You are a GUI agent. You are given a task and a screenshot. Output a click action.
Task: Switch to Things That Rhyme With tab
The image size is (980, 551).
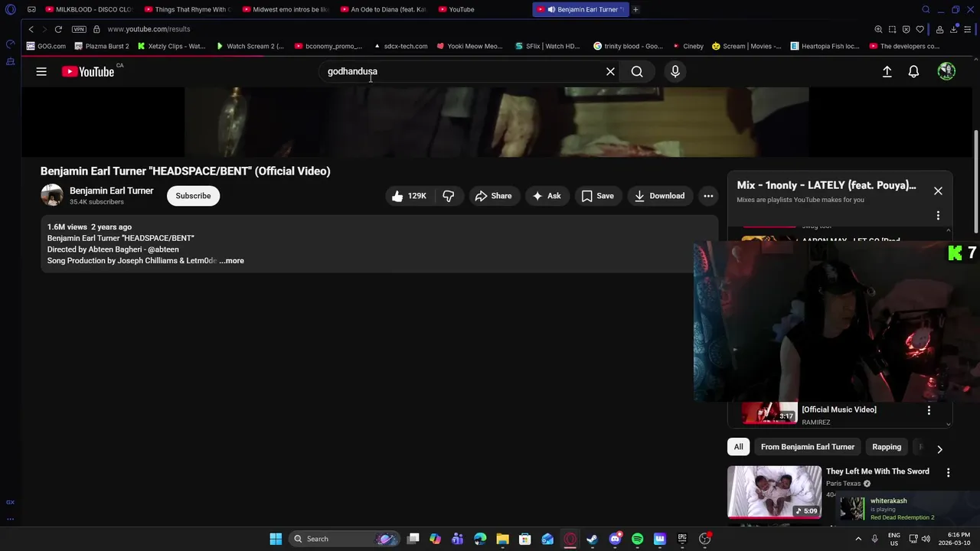click(x=188, y=9)
